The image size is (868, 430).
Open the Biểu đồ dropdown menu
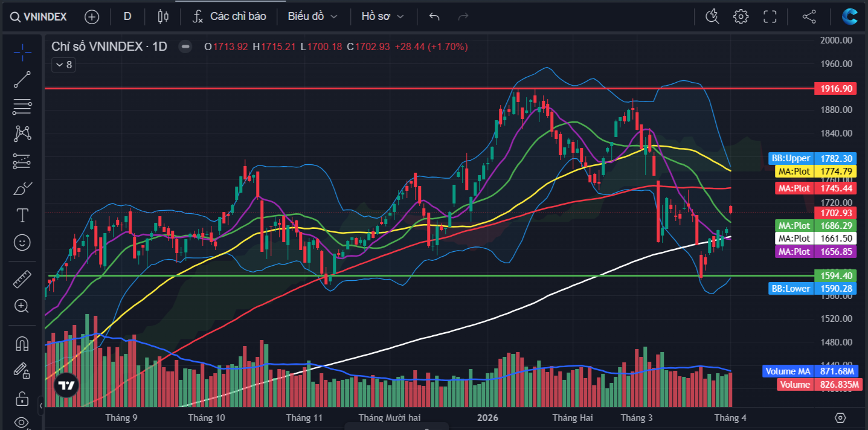312,16
